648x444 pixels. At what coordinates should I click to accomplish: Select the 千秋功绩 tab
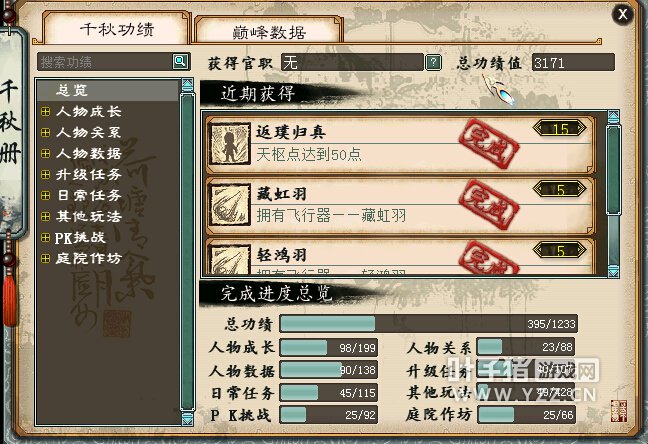coord(117,29)
